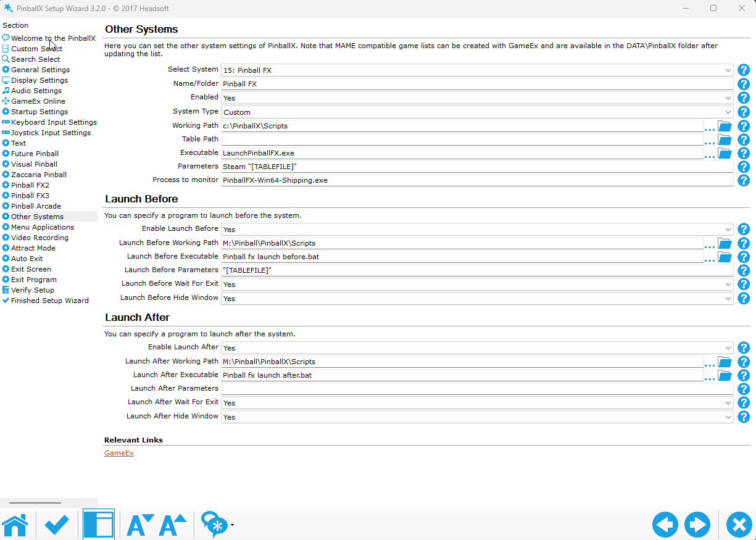The image size is (756, 540).
Task: Open help for Parameters field
Action: pyautogui.click(x=744, y=167)
